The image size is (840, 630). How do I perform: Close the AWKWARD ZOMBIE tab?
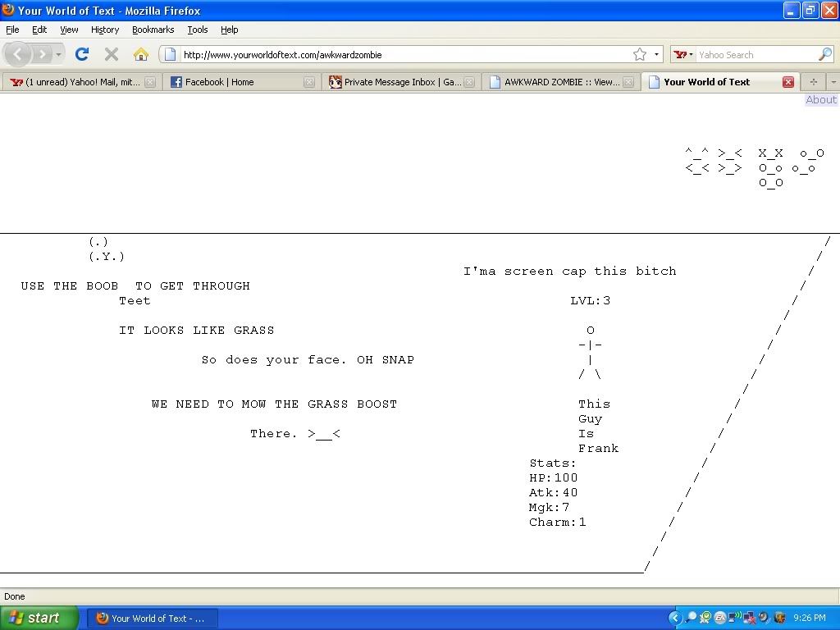pyautogui.click(x=629, y=82)
